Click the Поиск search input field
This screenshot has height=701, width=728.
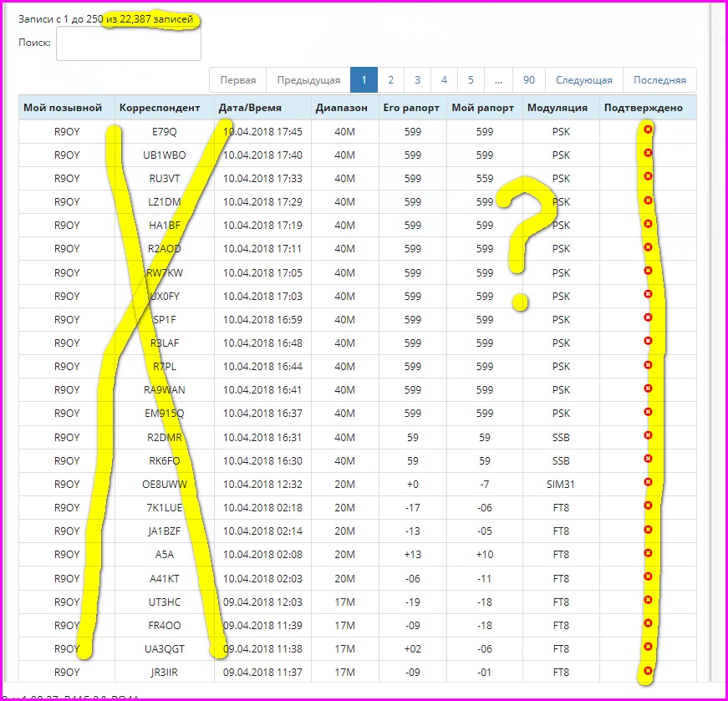(129, 43)
